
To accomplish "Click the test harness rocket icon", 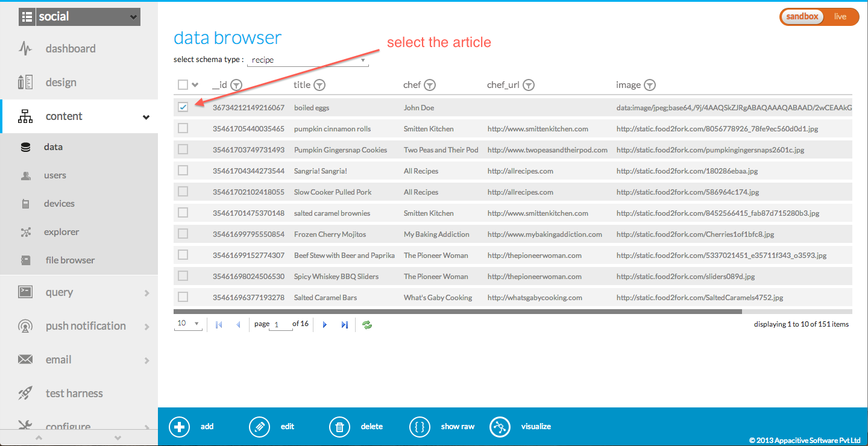I will coord(25,394).
